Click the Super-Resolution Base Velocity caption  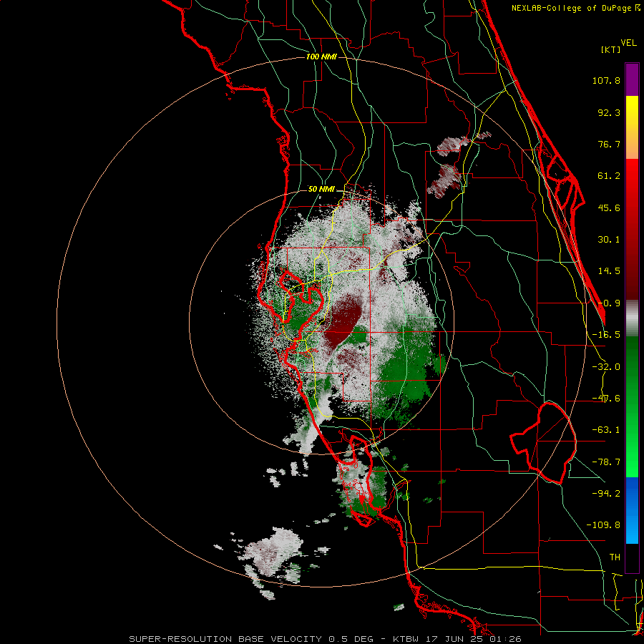[326, 639]
